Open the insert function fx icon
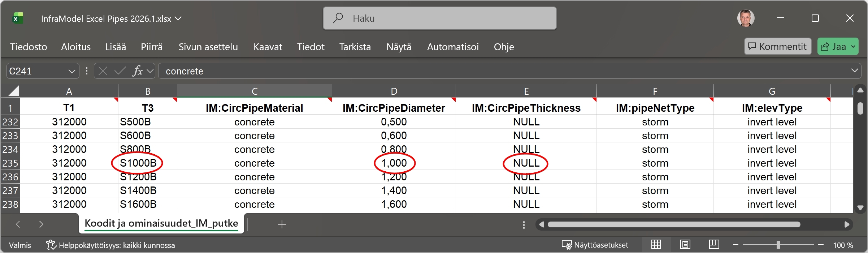The width and height of the screenshot is (868, 253). pos(138,71)
